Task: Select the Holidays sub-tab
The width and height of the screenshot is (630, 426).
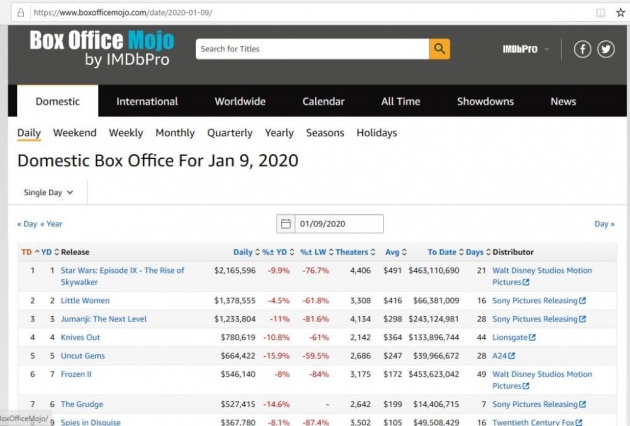Action: tap(377, 133)
